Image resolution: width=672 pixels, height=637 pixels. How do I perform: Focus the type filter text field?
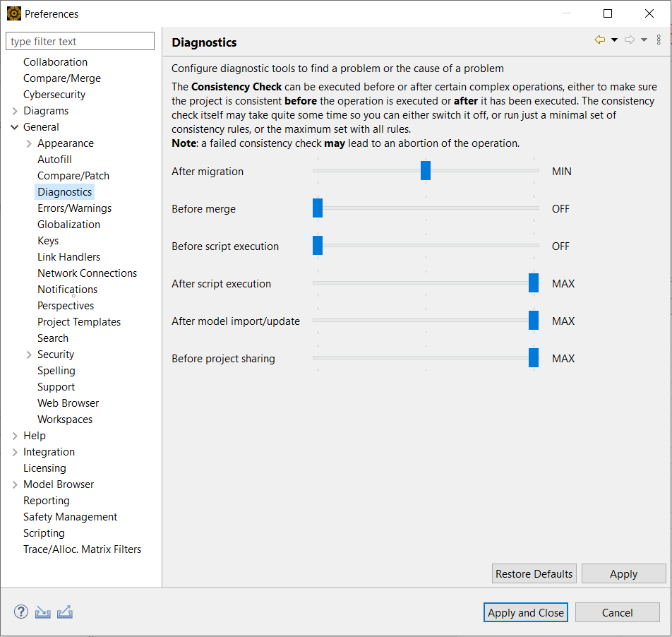pos(80,42)
